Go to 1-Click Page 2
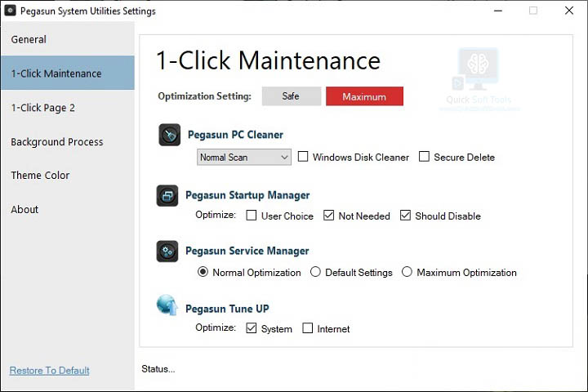Screen dimensions: 588x392 pyautogui.click(x=68, y=108)
